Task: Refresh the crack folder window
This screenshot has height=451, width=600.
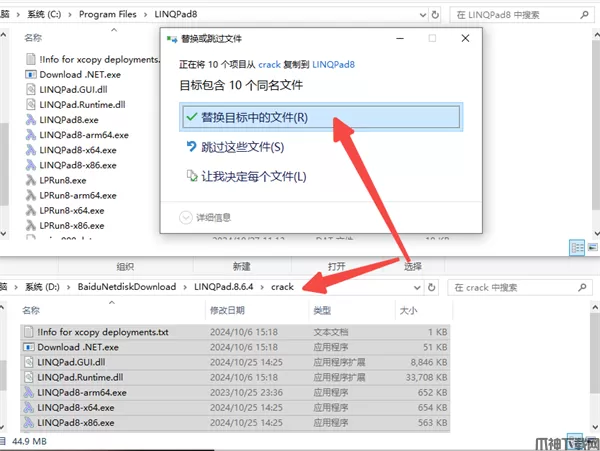Action: [432, 287]
